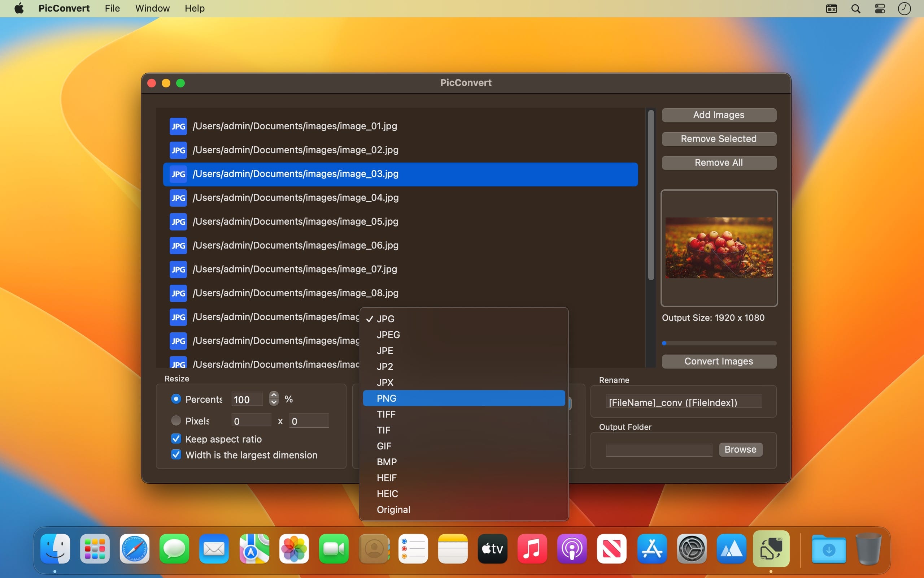The height and width of the screenshot is (578, 924).
Task: Choose JPEG from the format dropdown
Action: (x=464, y=335)
